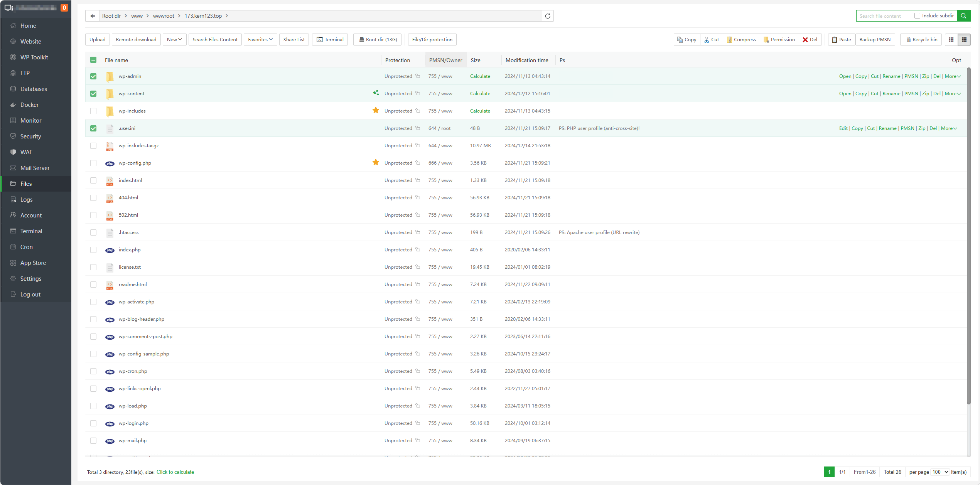Go to WP Toolkit in sidebar
Screen dimensions: 980x485
(x=34, y=57)
